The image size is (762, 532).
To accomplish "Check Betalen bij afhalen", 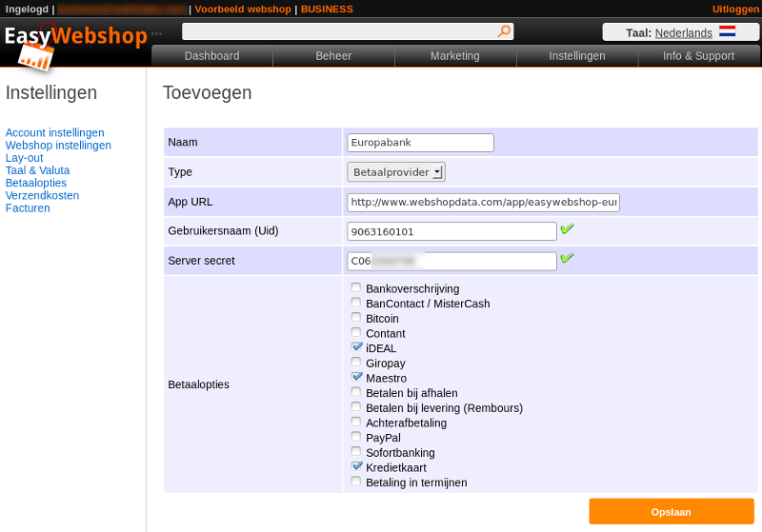I will [356, 392].
